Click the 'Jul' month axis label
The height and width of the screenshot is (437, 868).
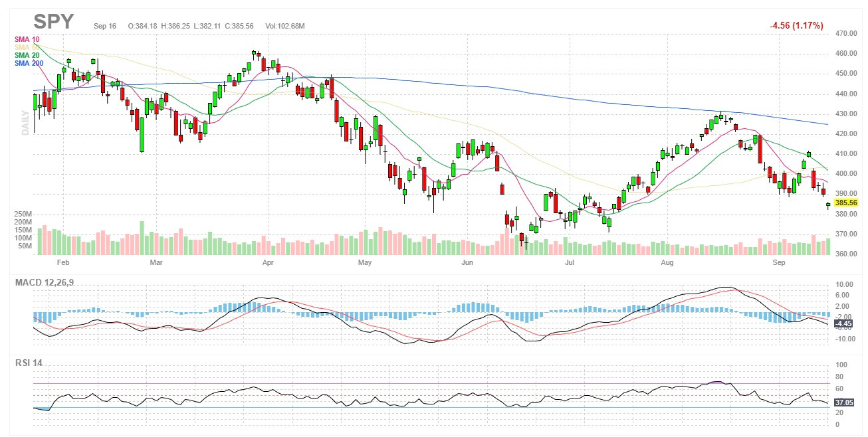[x=569, y=262]
